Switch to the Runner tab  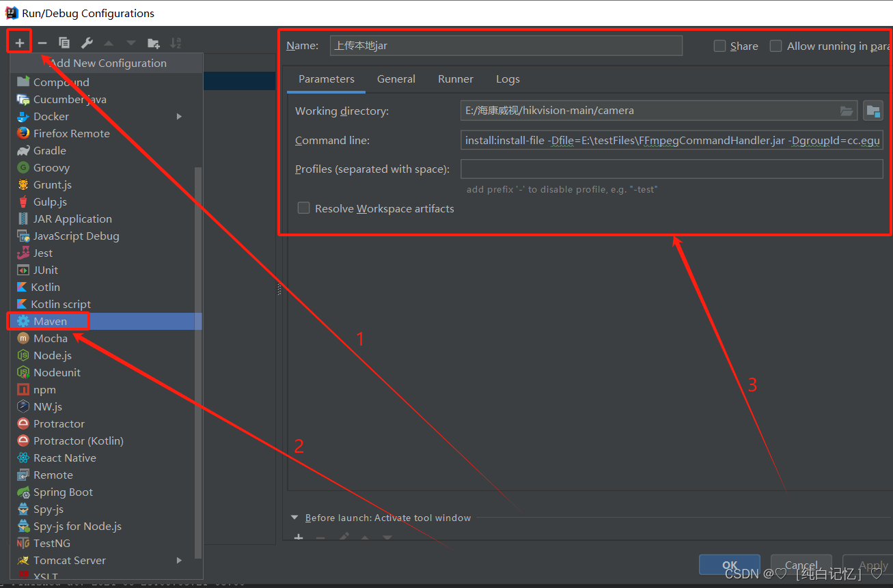456,79
